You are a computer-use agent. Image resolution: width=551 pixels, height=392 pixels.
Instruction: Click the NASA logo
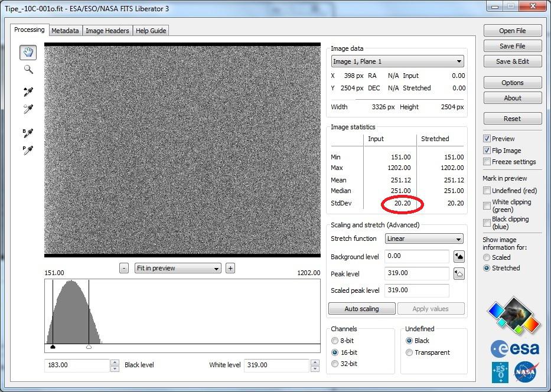tap(526, 373)
